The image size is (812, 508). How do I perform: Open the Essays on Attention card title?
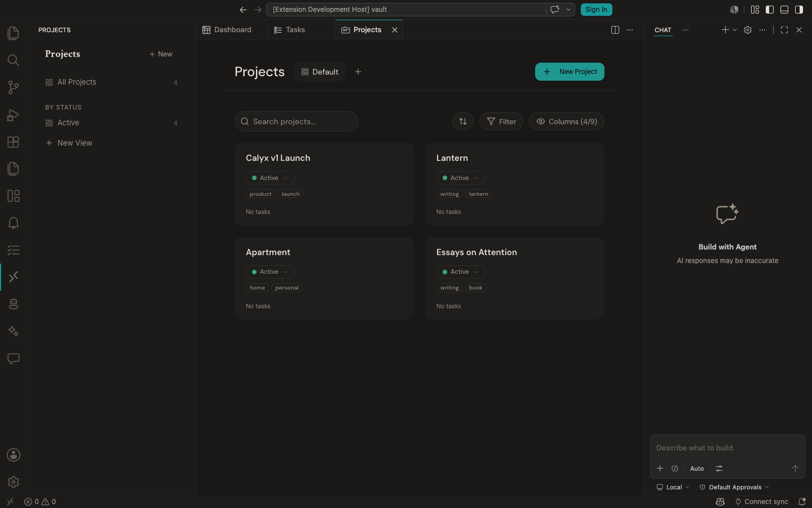[x=476, y=252]
